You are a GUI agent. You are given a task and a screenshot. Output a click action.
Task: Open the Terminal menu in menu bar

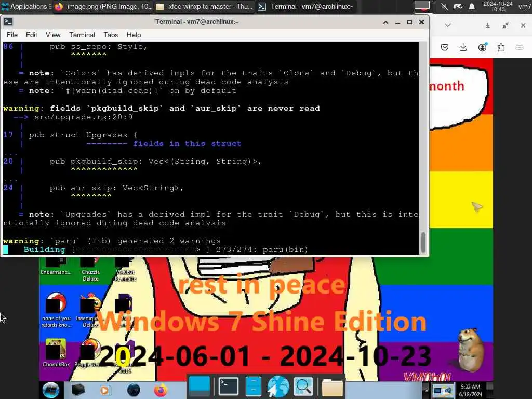[82, 35]
